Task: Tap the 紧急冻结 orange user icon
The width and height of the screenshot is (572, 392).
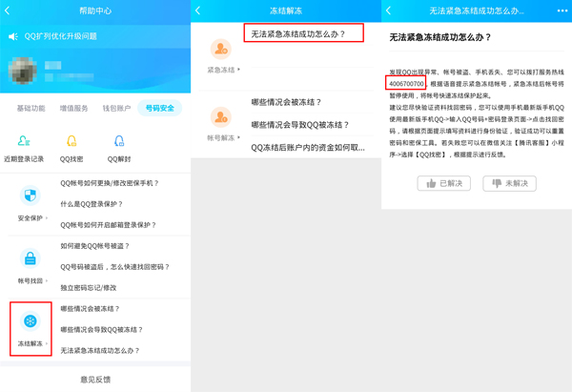Action: [221, 49]
